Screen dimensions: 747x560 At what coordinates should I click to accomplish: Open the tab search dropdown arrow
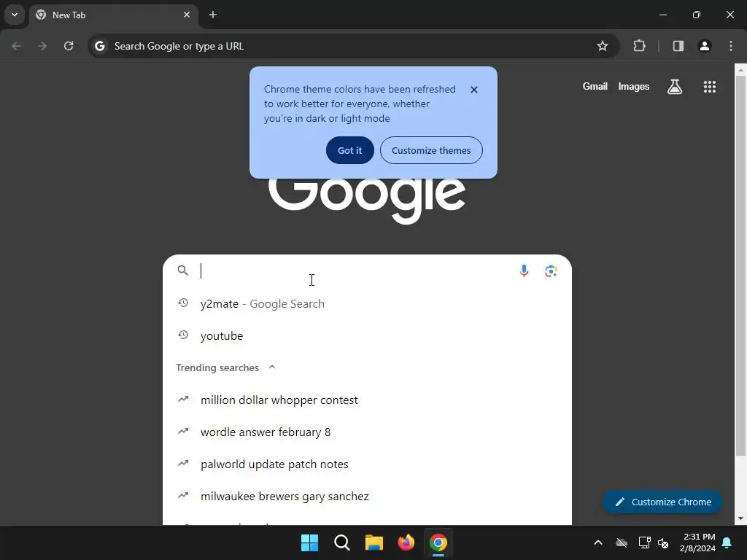click(15, 15)
